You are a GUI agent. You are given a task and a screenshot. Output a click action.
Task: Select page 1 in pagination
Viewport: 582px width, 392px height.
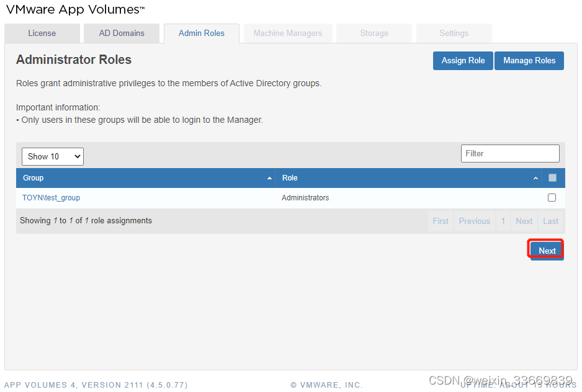pyautogui.click(x=503, y=221)
